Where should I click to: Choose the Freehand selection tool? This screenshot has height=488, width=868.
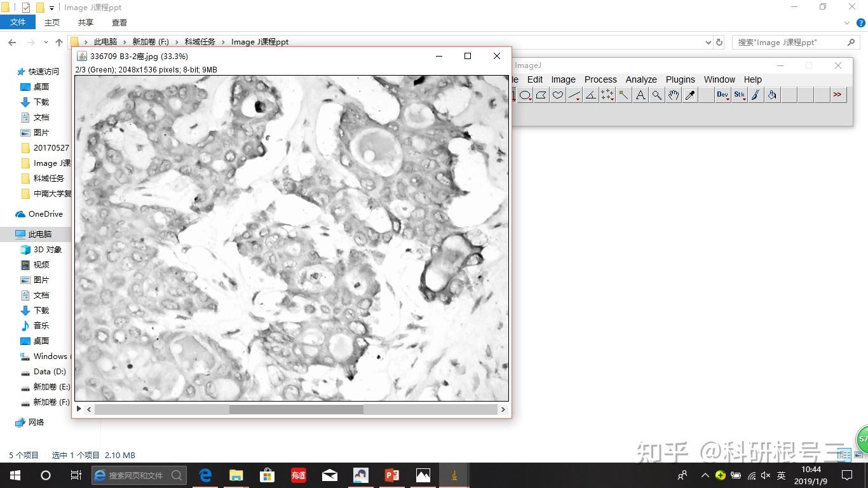(x=558, y=95)
